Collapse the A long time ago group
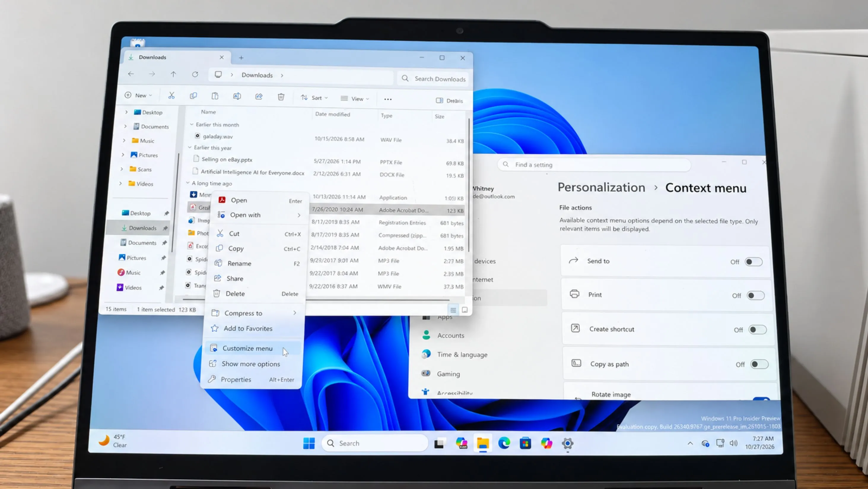The height and width of the screenshot is (489, 868). pyautogui.click(x=188, y=183)
